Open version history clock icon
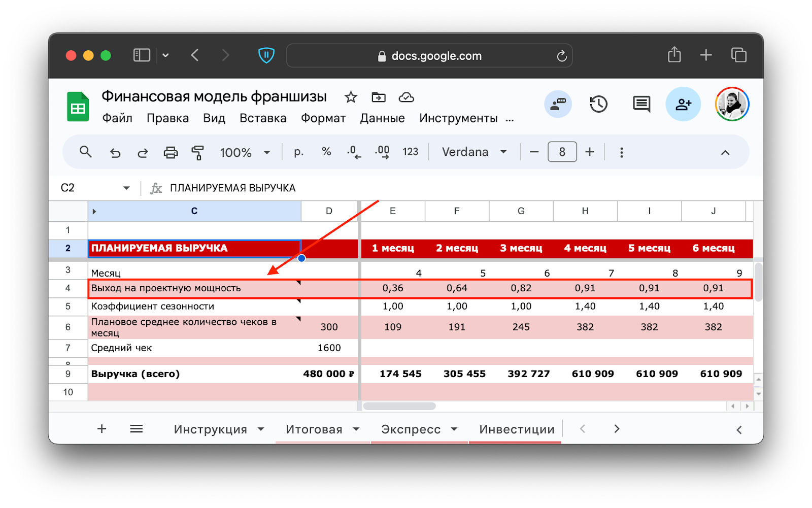This screenshot has height=508, width=812. coord(598,104)
